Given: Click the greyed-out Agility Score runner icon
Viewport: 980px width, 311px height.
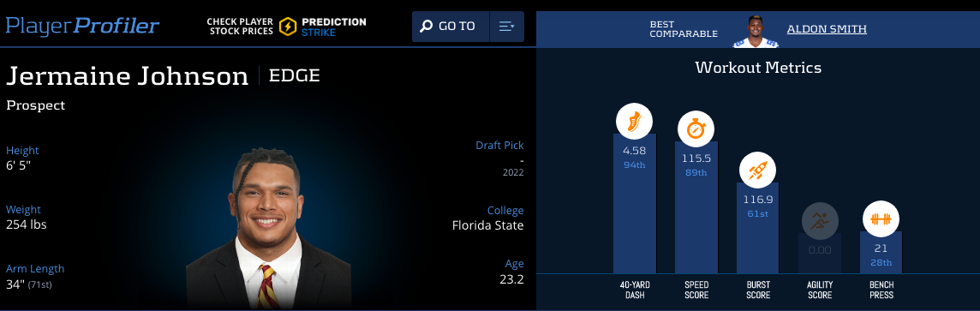Looking at the screenshot, I should tap(819, 220).
